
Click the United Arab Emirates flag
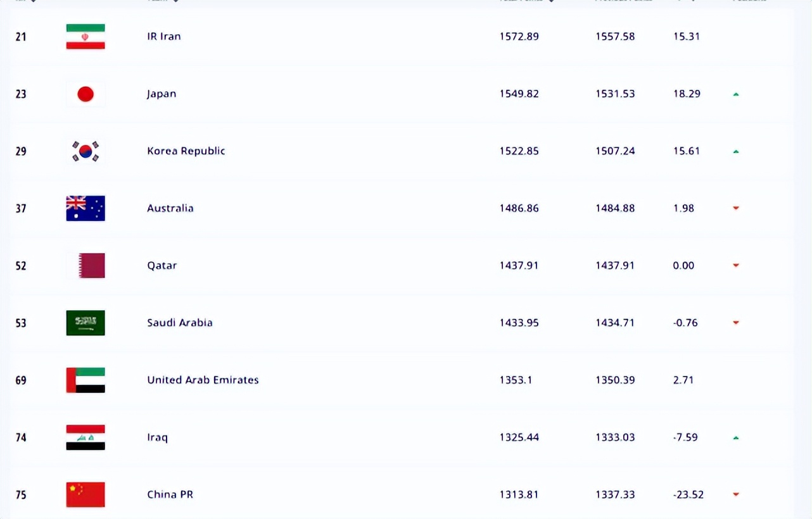pos(86,380)
